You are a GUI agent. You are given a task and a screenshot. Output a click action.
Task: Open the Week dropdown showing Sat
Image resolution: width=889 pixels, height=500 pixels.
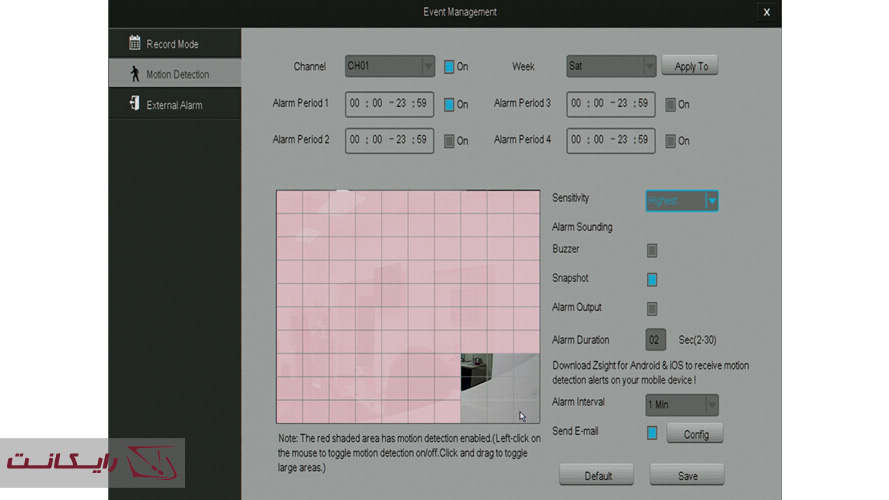(x=611, y=67)
